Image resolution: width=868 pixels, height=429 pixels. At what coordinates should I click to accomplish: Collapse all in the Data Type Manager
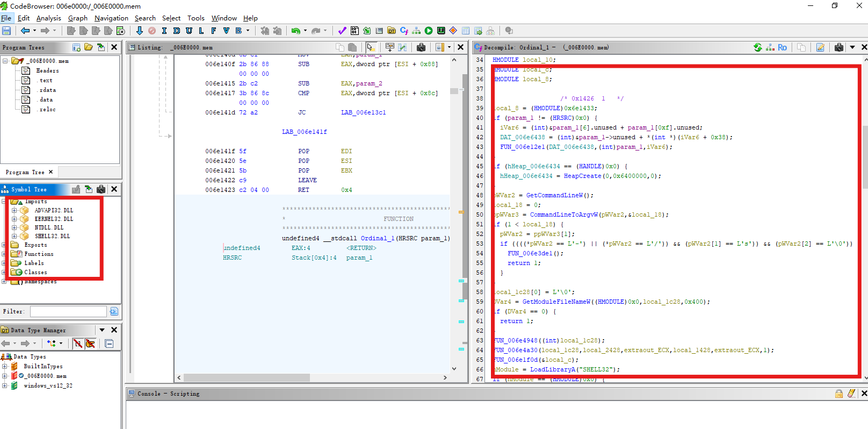pyautogui.click(x=109, y=344)
